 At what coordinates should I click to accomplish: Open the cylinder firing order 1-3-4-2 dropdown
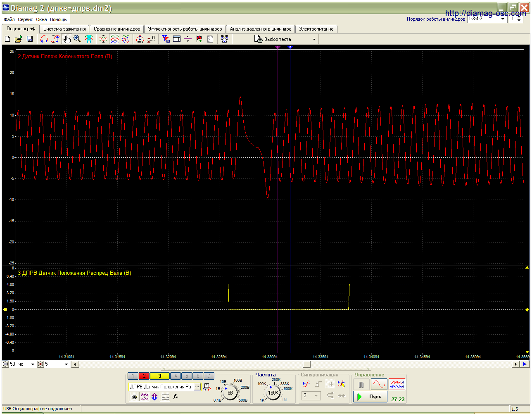(x=487, y=19)
